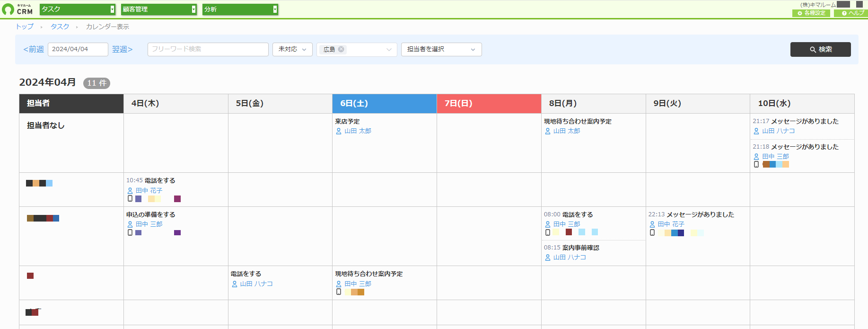
Task: Open the 分析 dropdown menu
Action: pyautogui.click(x=240, y=9)
